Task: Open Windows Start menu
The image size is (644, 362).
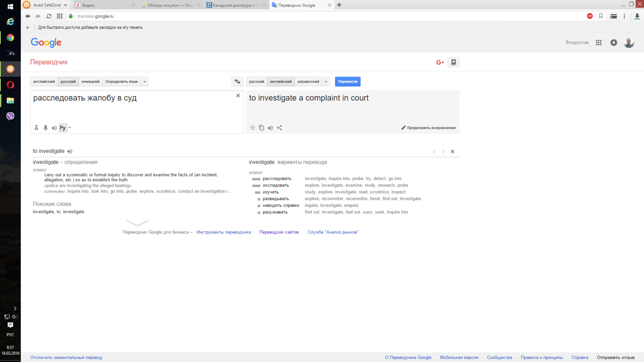Action: [x=10, y=6]
